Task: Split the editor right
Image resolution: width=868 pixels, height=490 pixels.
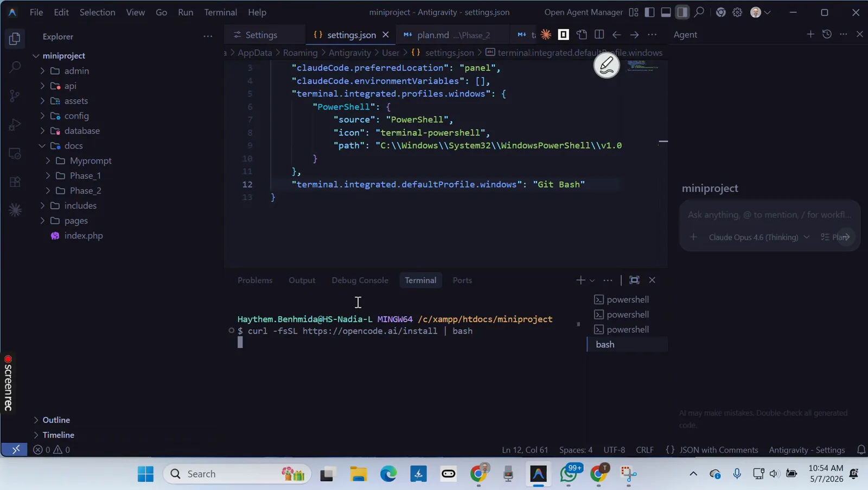Action: coord(599,35)
